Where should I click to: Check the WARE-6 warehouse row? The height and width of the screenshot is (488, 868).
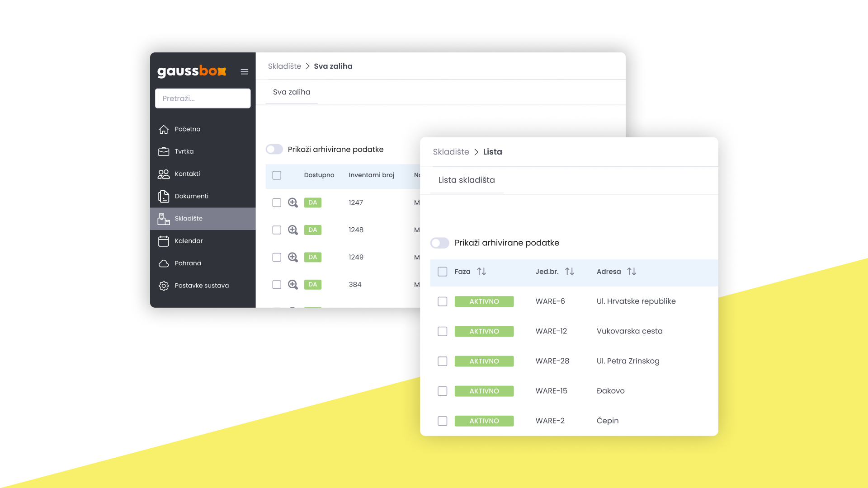tap(443, 301)
